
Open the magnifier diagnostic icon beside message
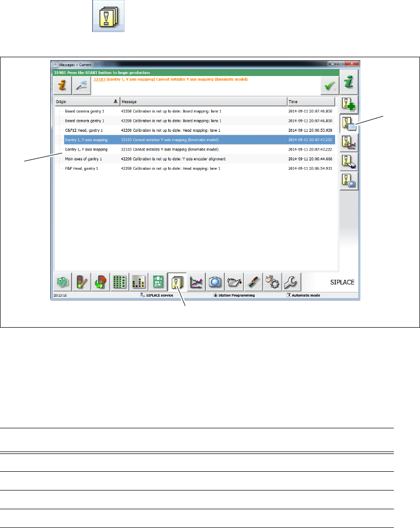click(81, 86)
